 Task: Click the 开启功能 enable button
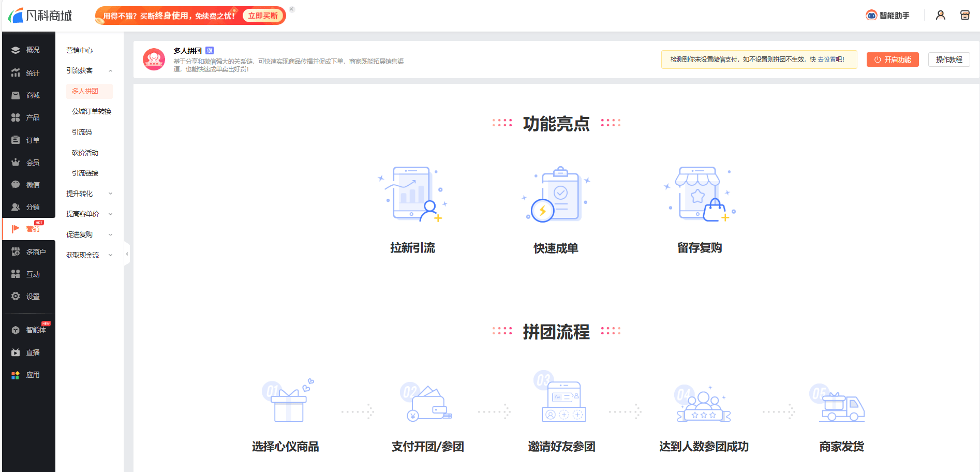click(893, 60)
